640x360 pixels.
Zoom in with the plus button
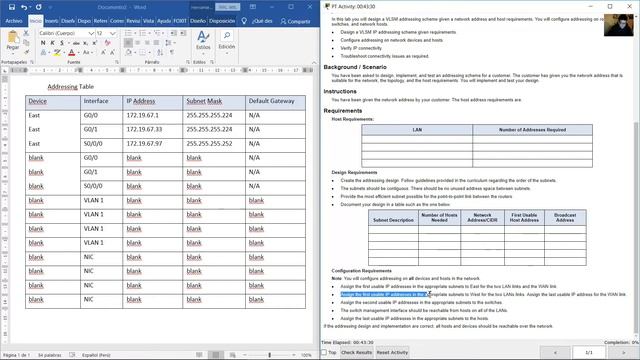pyautogui.click(x=294, y=355)
